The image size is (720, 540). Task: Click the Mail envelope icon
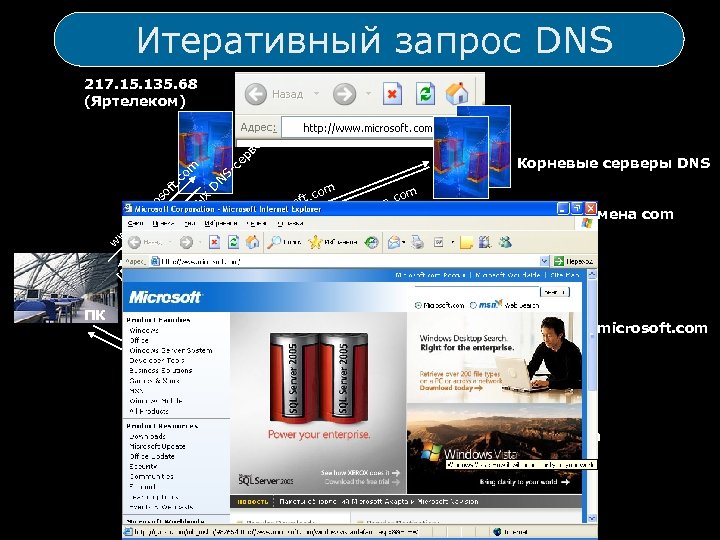point(394,242)
